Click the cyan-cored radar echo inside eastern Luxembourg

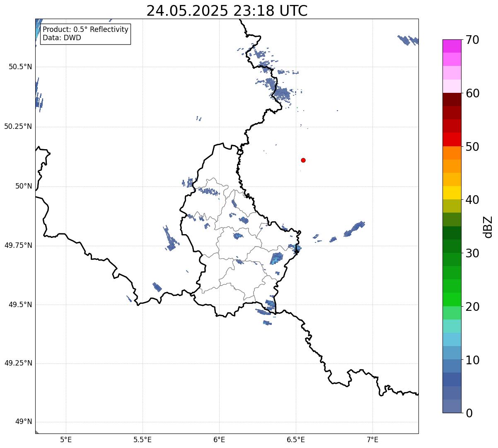tap(276, 258)
